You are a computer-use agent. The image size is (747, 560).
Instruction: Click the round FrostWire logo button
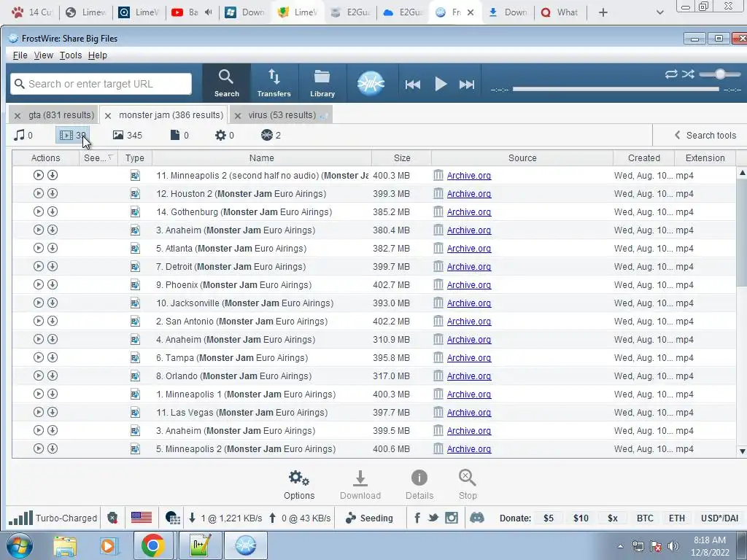coord(371,83)
